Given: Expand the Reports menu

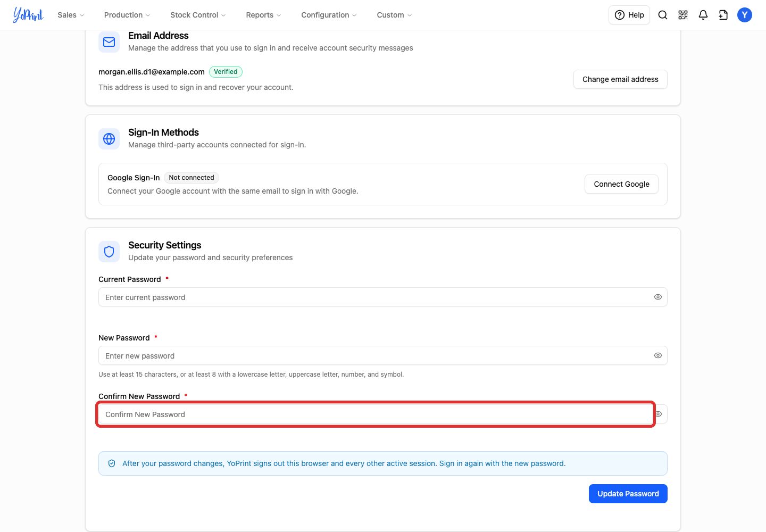Looking at the screenshot, I should coord(263,15).
